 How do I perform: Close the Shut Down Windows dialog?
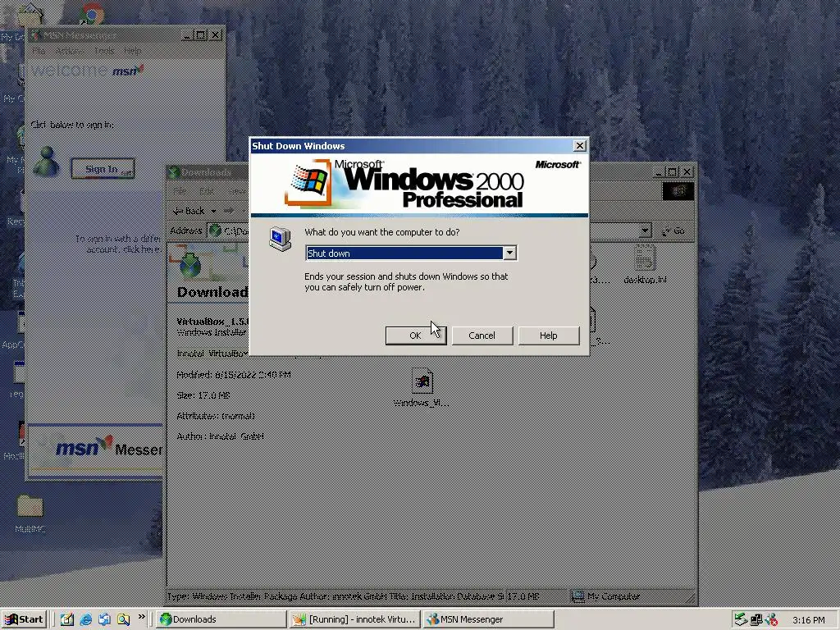(580, 146)
